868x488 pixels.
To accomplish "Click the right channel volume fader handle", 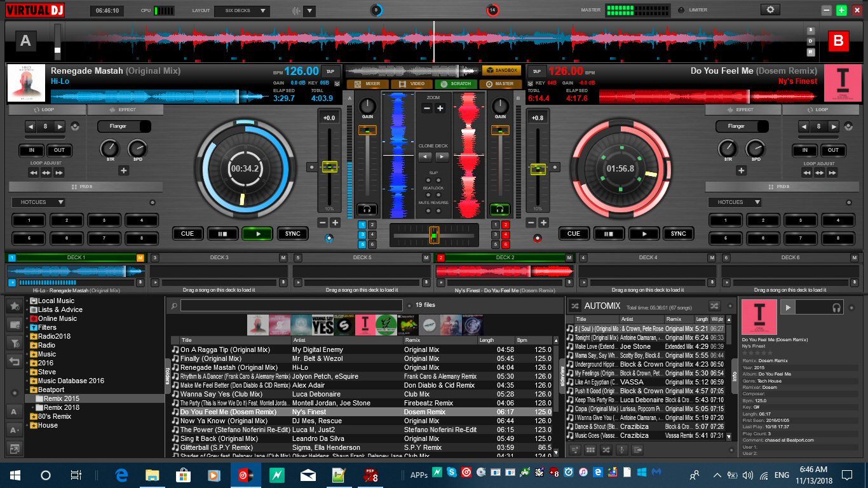I will 501,130.
